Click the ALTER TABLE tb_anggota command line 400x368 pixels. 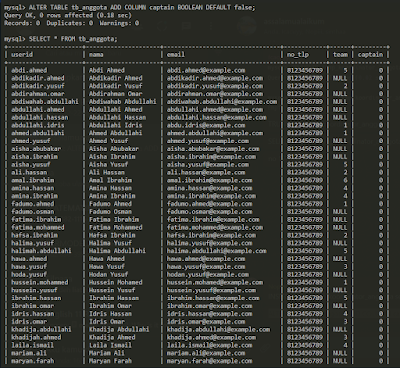(x=130, y=7)
